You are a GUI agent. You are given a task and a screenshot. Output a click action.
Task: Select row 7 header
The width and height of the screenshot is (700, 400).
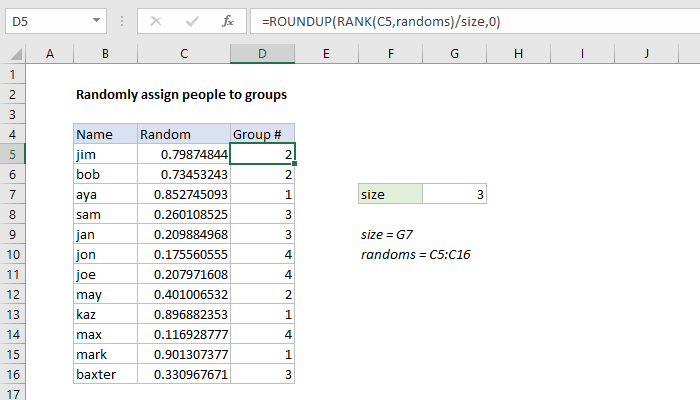click(12, 195)
